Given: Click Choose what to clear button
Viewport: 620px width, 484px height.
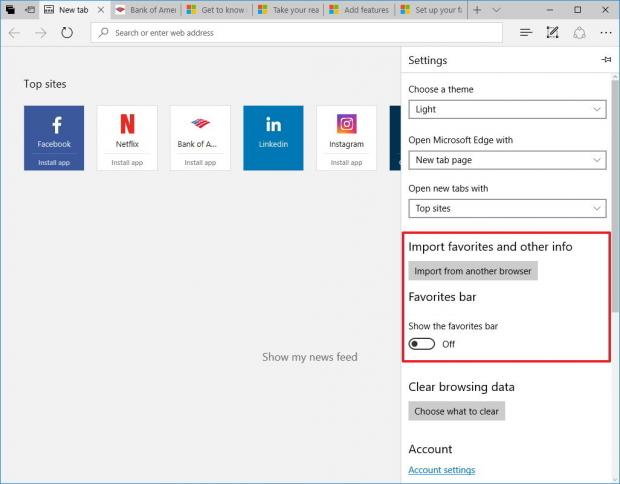Looking at the screenshot, I should click(x=457, y=411).
